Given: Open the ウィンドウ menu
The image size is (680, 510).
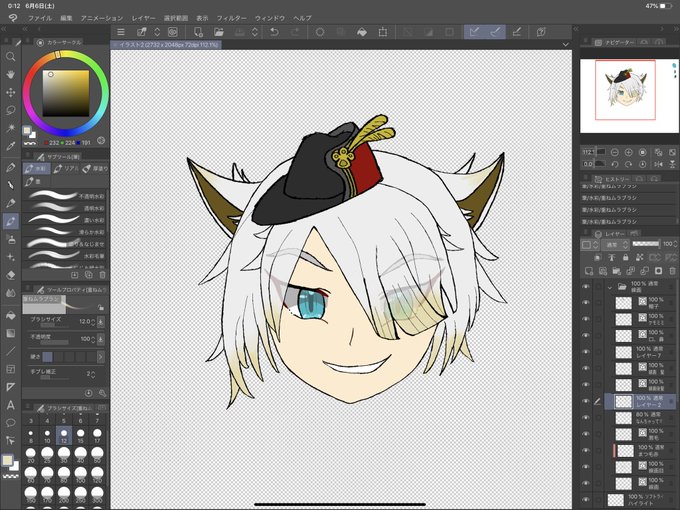Looking at the screenshot, I should tap(270, 18).
